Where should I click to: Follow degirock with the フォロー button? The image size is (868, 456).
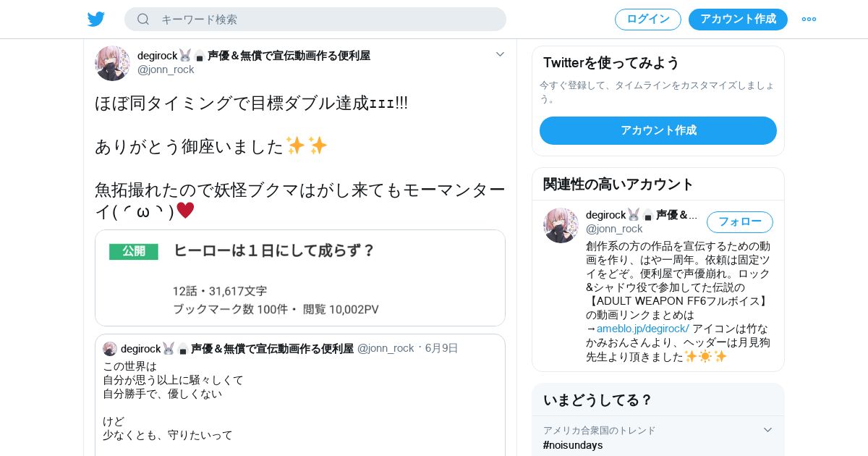pyautogui.click(x=740, y=222)
